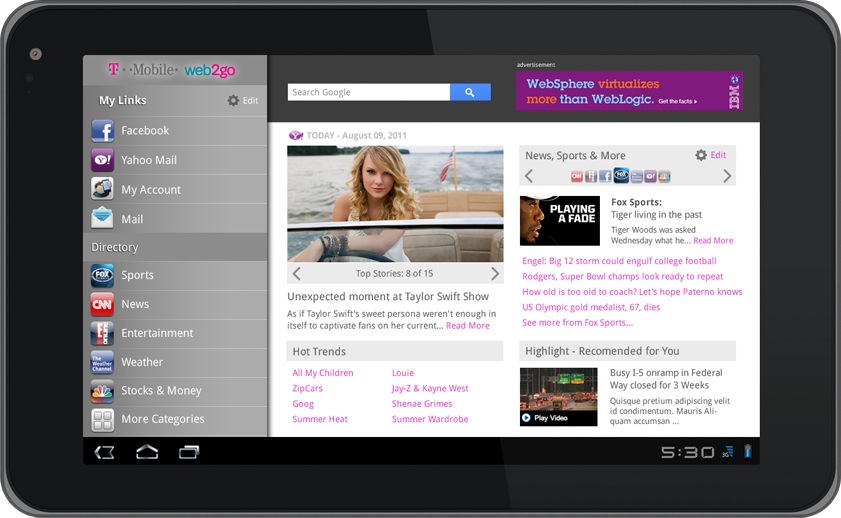Read More on Taylor Swift story
The height and width of the screenshot is (518, 841).
(x=468, y=325)
